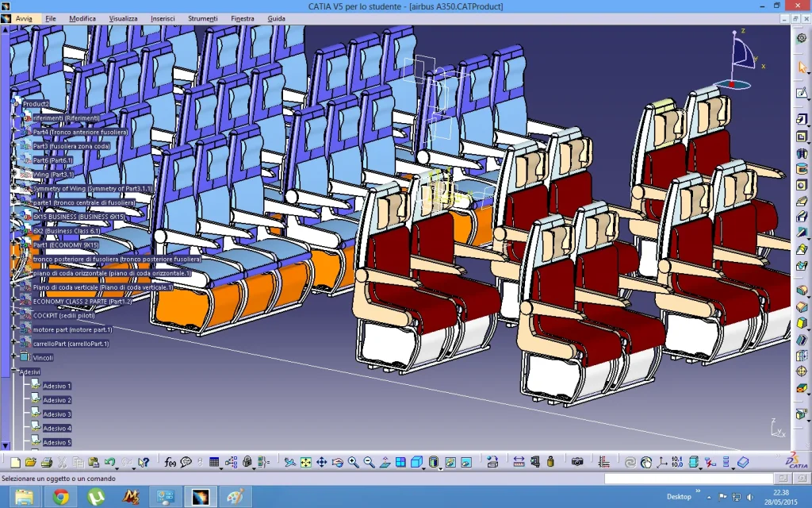This screenshot has width=812, height=508.
Task: Expand the riferimenti (Riferimenti) node
Action: tap(13, 117)
